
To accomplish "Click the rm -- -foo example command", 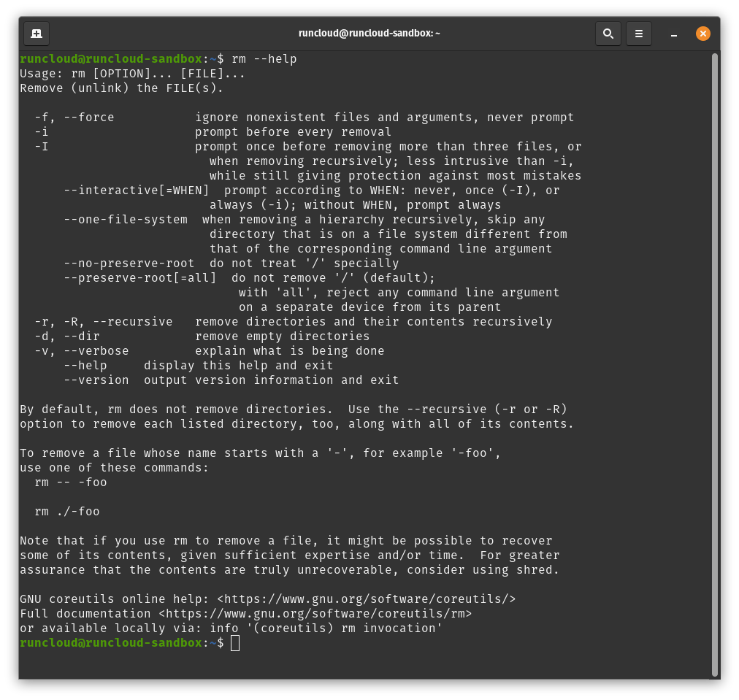I will click(69, 482).
